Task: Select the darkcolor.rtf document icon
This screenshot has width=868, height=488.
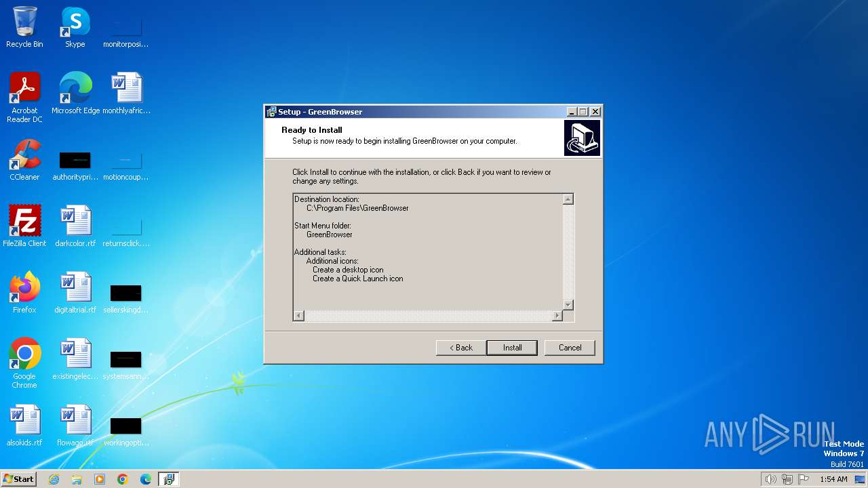Action: (75, 226)
